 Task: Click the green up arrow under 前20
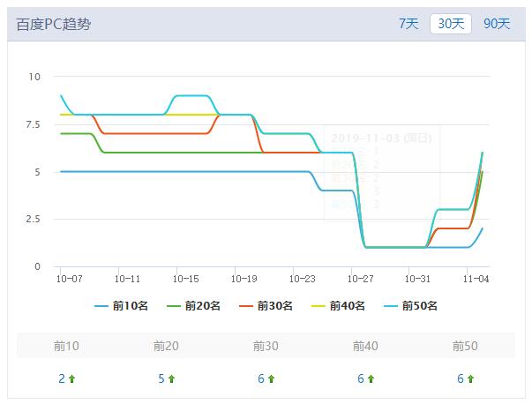point(172,379)
